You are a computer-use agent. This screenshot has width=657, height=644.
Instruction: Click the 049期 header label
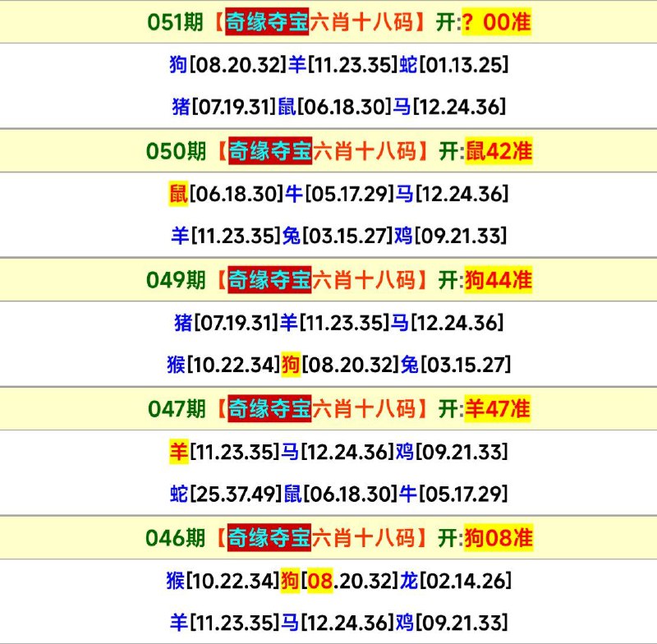[x=176, y=280]
